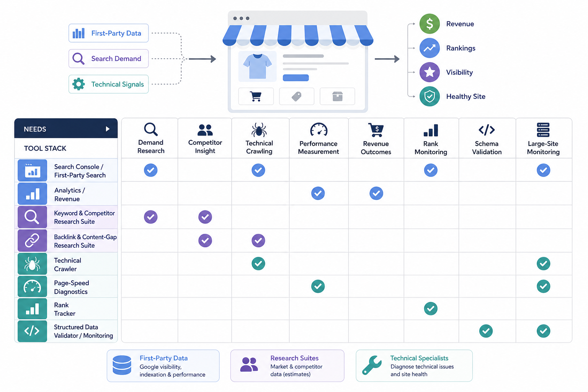Toggle Analytics / Revenue check under Revenue Outcomes
This screenshot has height=392, width=588.
(x=376, y=193)
